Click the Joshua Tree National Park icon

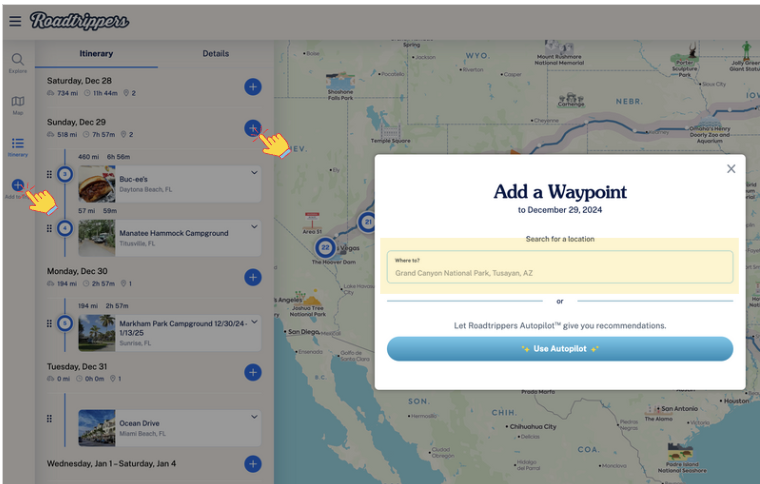308,297
